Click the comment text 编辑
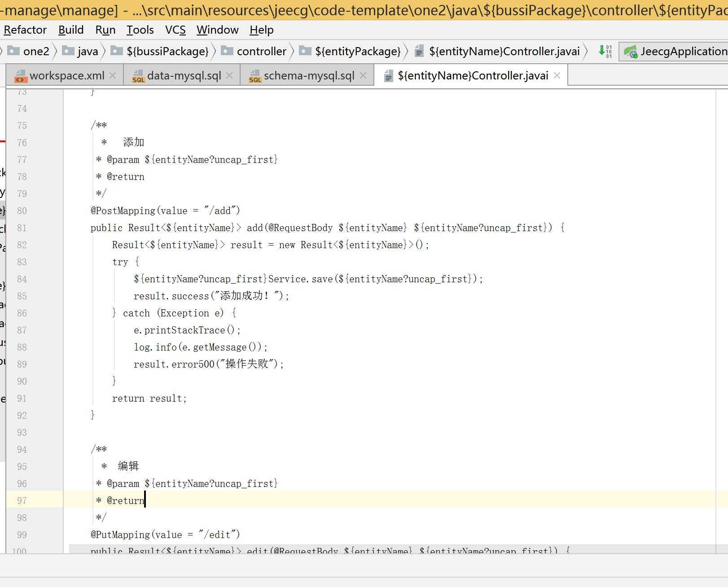728x587 pixels. (x=128, y=466)
